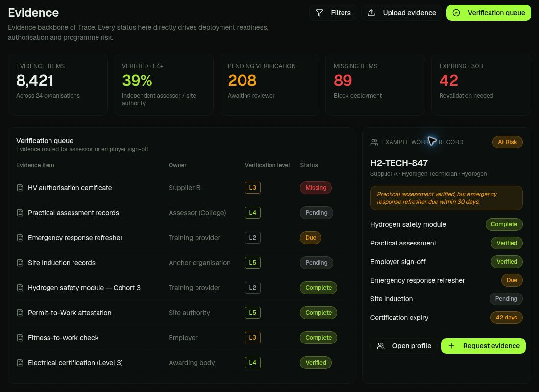Select the Pending Verification 208 card
539x392 pixels.
[x=269, y=85]
